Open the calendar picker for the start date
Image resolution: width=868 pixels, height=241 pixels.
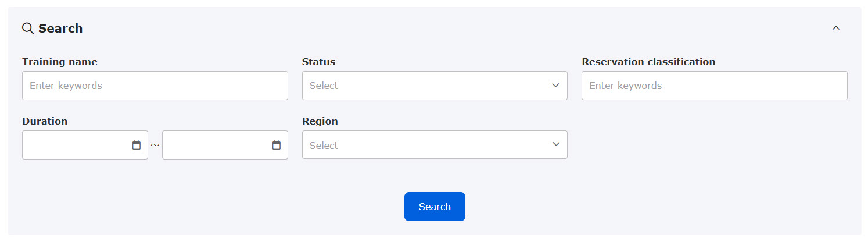[x=137, y=145]
